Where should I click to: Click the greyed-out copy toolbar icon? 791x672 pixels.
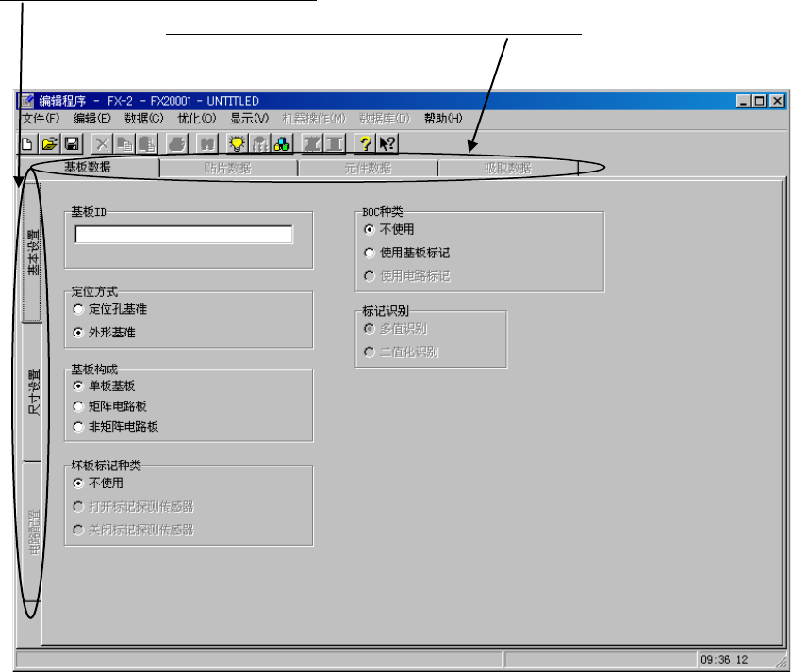pyautogui.click(x=124, y=144)
